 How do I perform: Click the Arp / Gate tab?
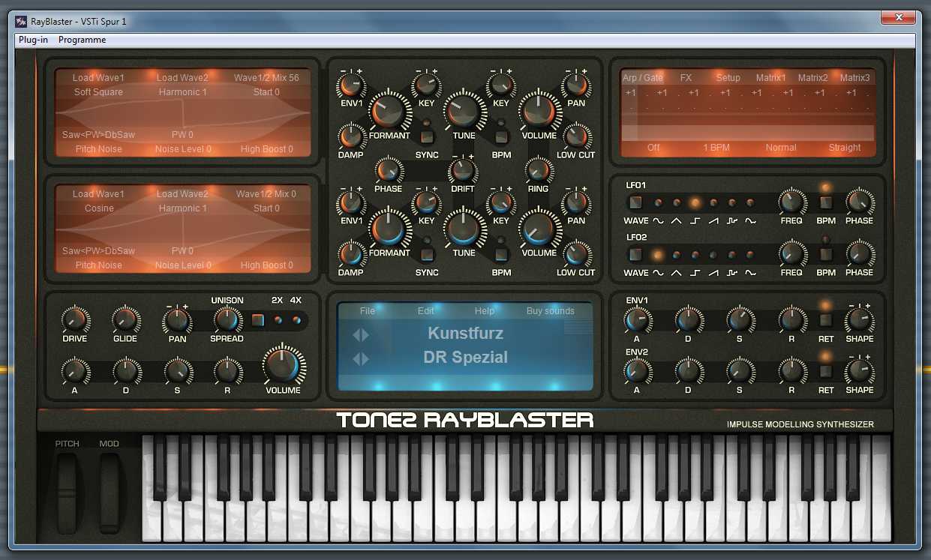(643, 78)
